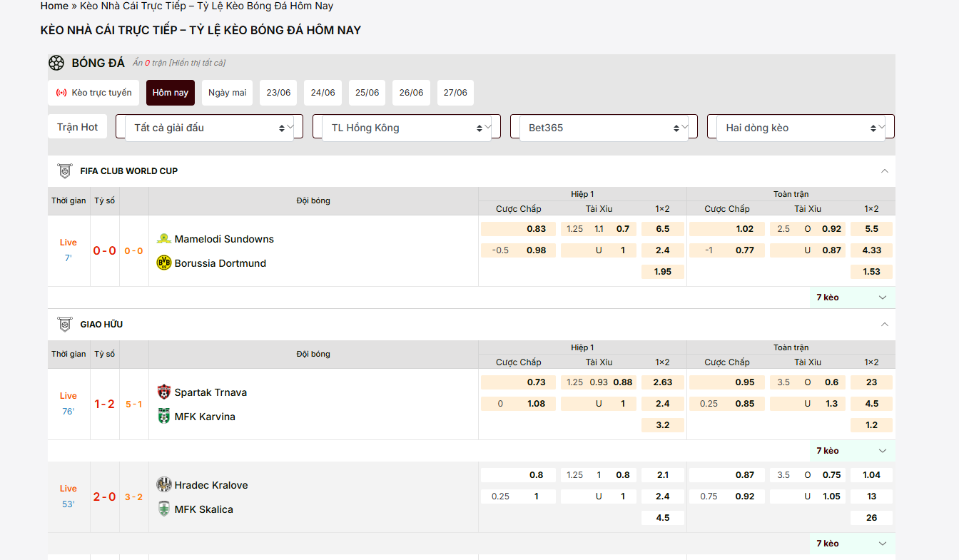Click the Borussia Dortmund team logo
This screenshot has width=959, height=560.
point(164,263)
